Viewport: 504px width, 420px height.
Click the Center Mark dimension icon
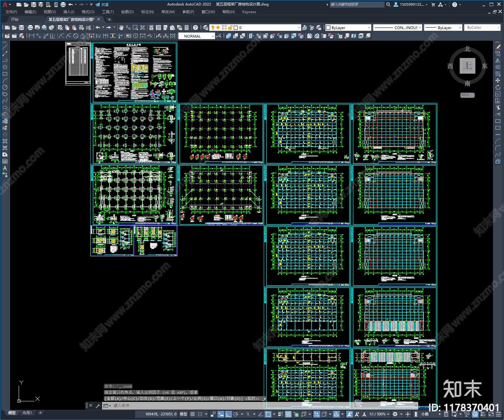click(x=136, y=36)
